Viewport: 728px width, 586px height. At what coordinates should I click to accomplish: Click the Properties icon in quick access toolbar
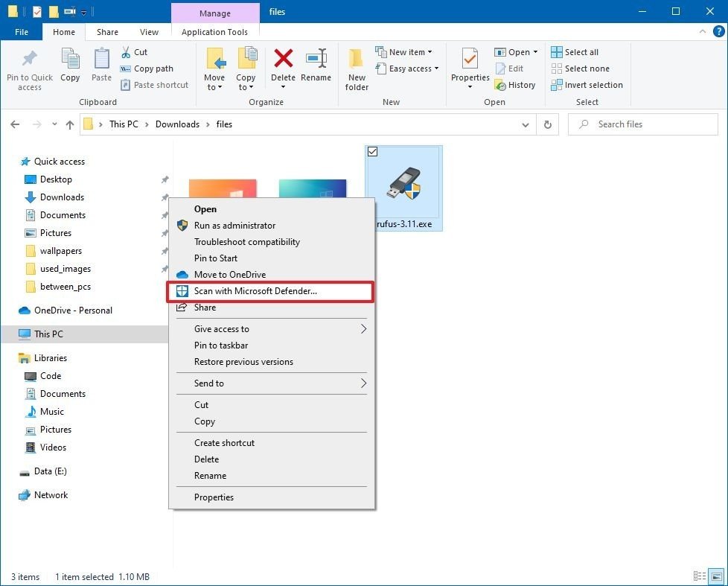click(37, 12)
